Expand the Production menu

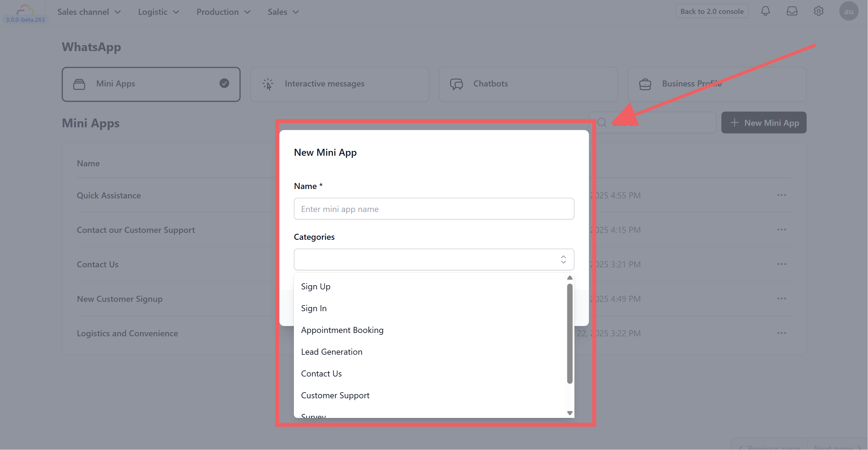223,12
